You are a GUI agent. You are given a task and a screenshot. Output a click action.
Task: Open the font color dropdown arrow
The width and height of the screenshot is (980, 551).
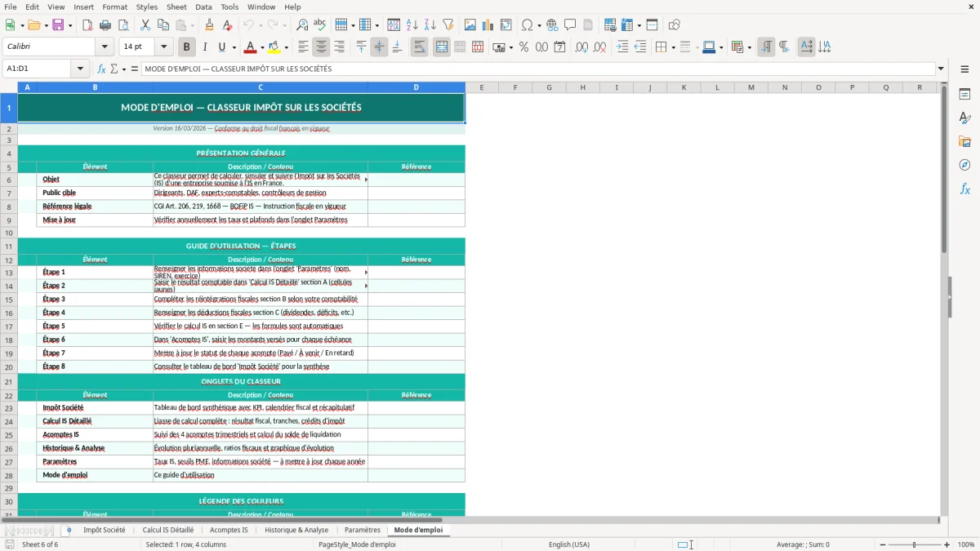(x=261, y=47)
